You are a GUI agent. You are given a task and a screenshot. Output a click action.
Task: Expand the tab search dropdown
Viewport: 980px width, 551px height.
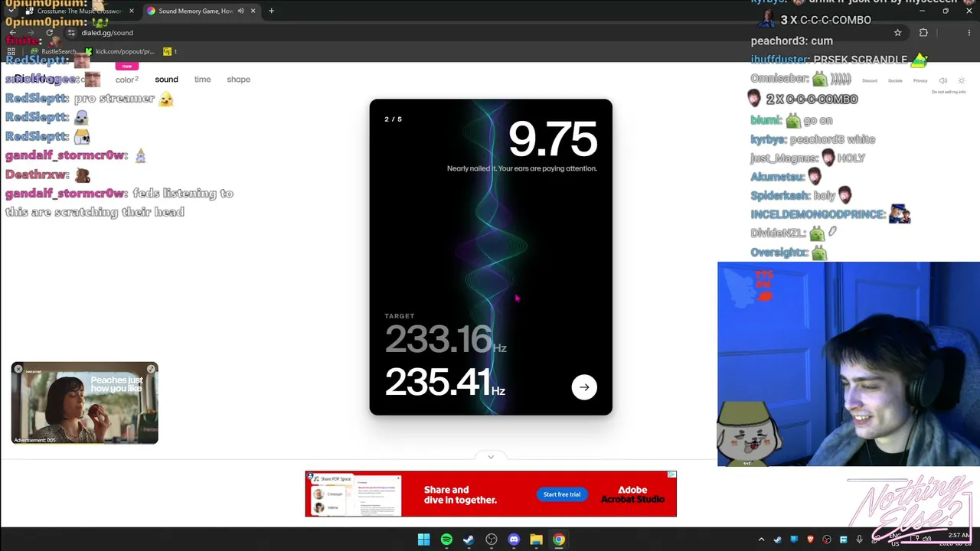12,11
